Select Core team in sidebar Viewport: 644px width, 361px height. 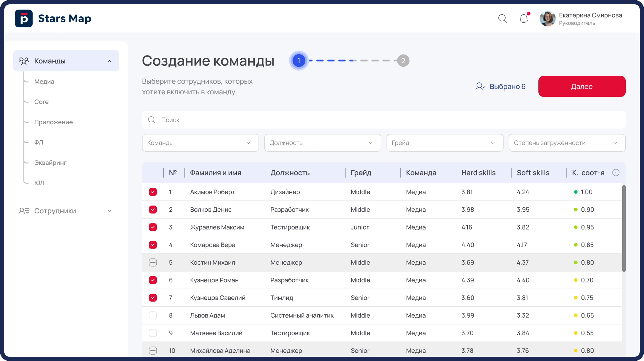[41, 102]
